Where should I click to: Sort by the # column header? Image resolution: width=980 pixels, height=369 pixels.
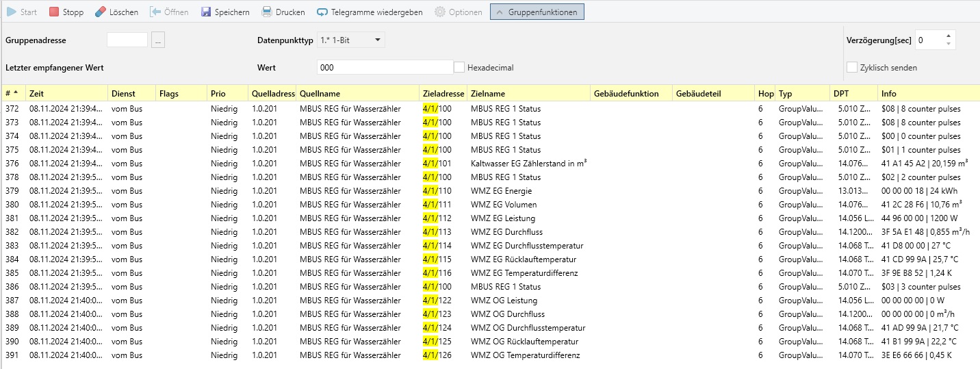pyautogui.click(x=12, y=94)
